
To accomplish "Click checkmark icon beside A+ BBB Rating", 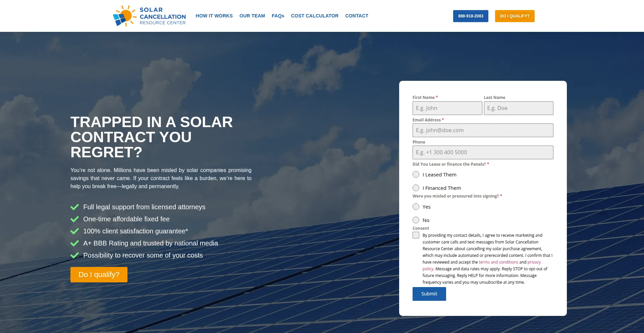I will pyautogui.click(x=74, y=243).
